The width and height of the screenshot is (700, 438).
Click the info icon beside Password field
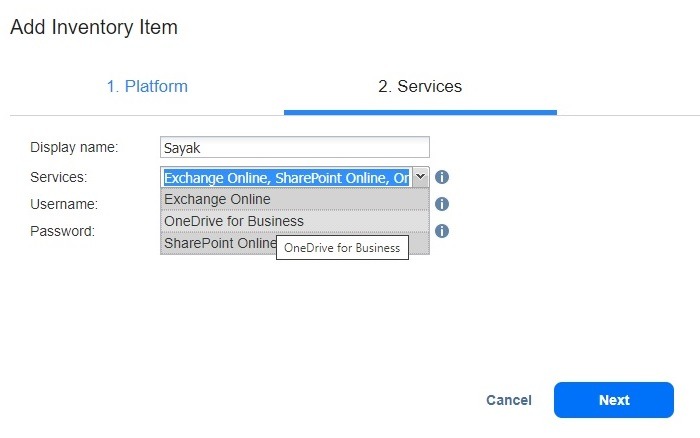pos(442,231)
